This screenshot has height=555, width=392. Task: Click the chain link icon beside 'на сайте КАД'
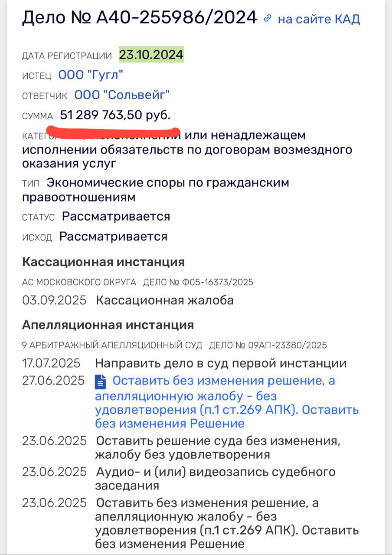click(x=268, y=18)
